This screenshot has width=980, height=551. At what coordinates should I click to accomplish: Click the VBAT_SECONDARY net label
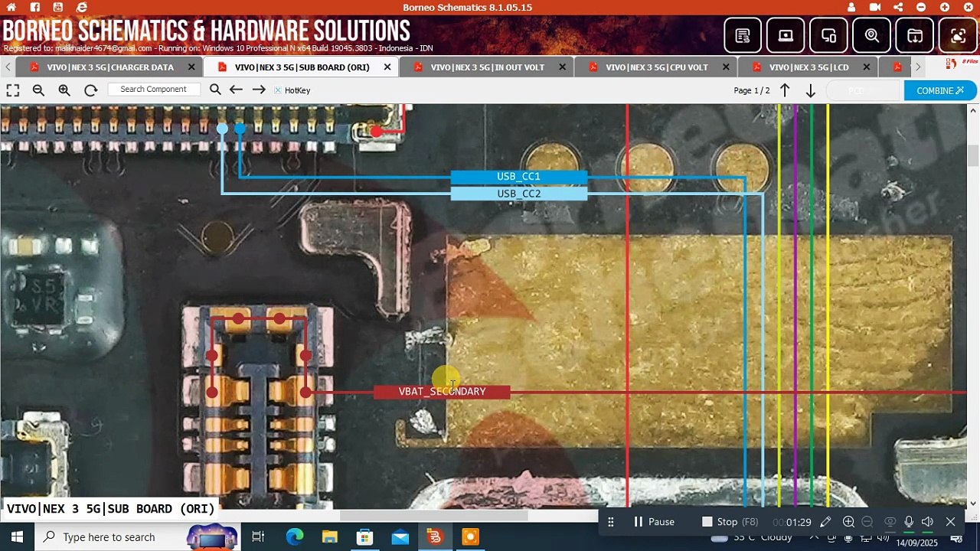[442, 392]
